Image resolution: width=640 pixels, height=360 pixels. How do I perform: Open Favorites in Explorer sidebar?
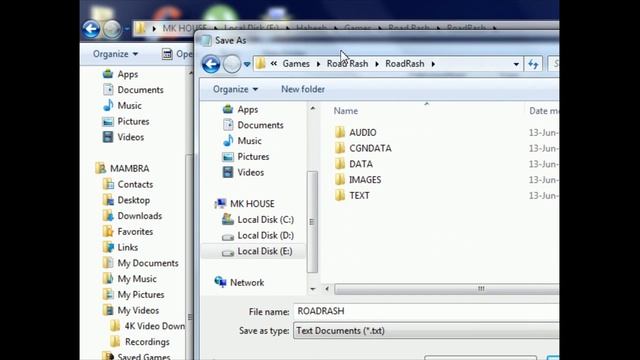point(128,232)
